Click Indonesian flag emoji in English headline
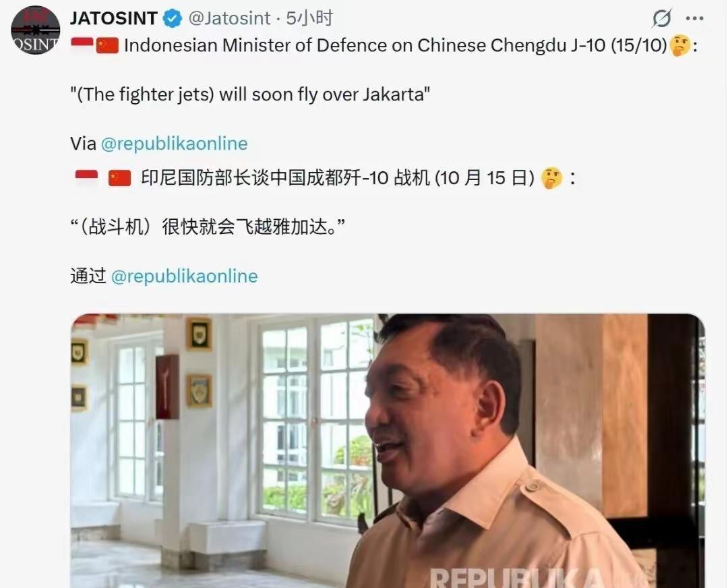Screen dimensions: 728x588 (82, 45)
